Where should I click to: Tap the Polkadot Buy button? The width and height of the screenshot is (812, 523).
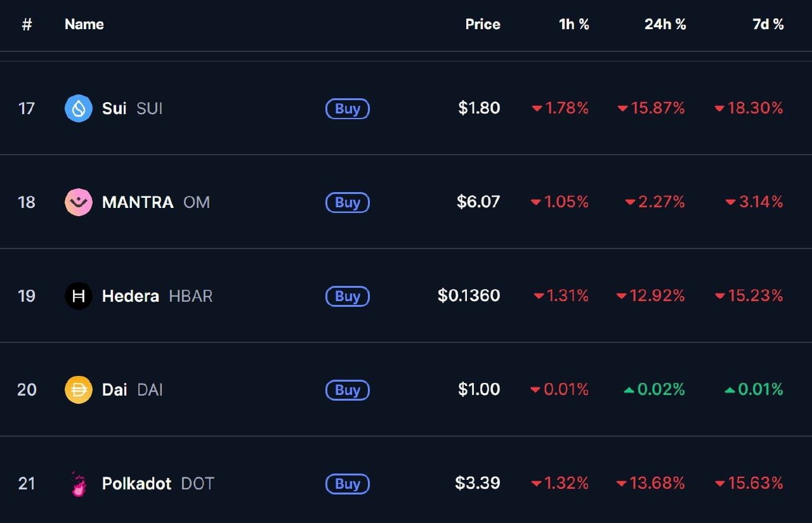[348, 484]
